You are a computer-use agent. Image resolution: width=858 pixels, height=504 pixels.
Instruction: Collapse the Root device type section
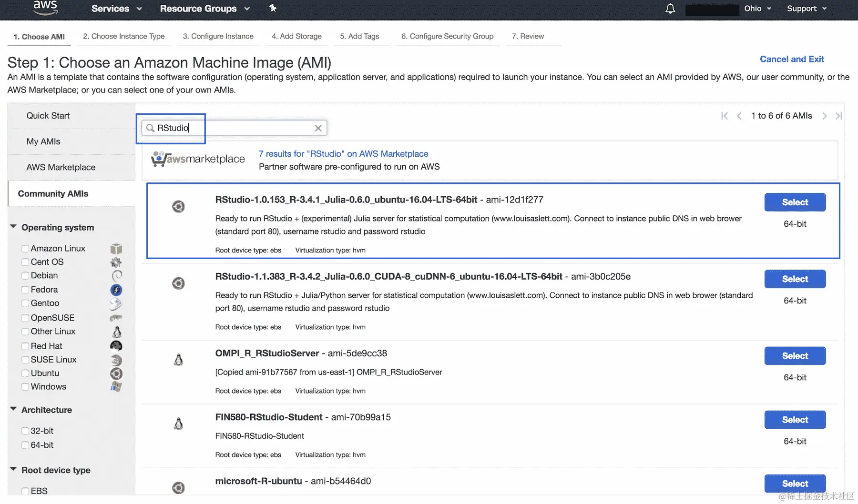pyautogui.click(x=13, y=469)
